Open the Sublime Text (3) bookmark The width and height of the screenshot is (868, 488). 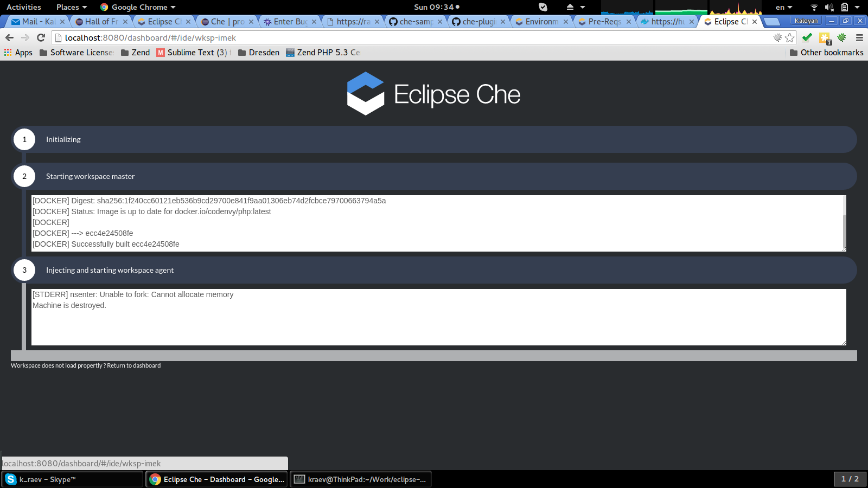coord(193,53)
